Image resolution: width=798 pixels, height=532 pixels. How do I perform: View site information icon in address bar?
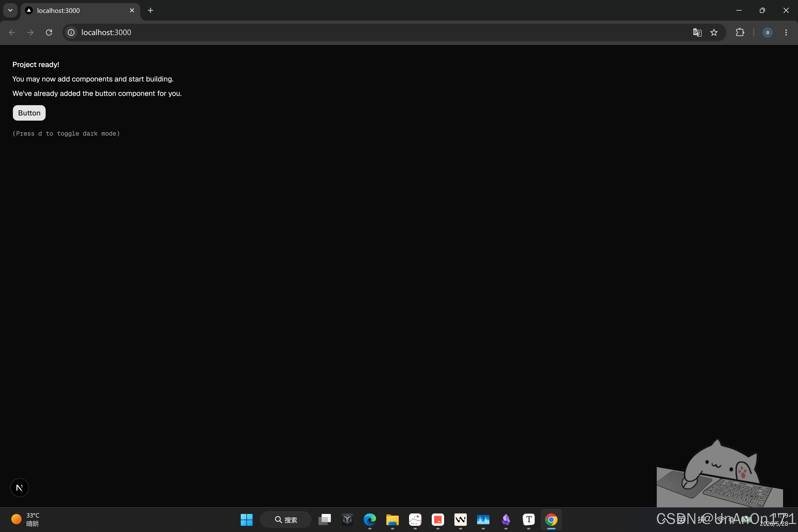(71, 32)
